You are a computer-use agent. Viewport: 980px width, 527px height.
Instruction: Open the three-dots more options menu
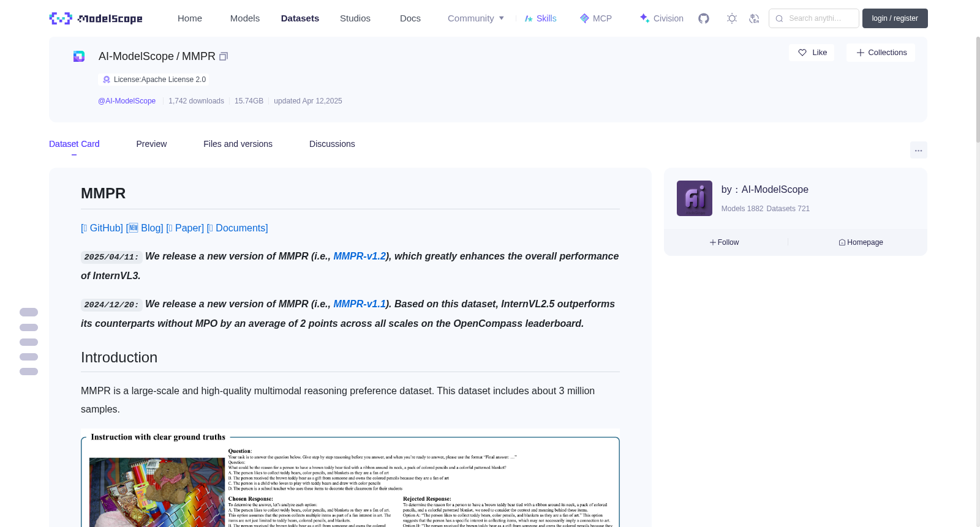918,150
